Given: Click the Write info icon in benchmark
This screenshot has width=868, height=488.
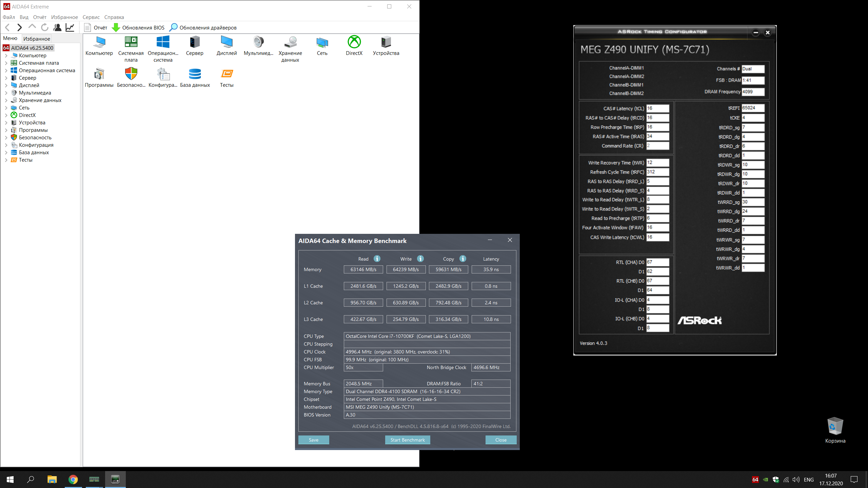Looking at the screenshot, I should (420, 259).
